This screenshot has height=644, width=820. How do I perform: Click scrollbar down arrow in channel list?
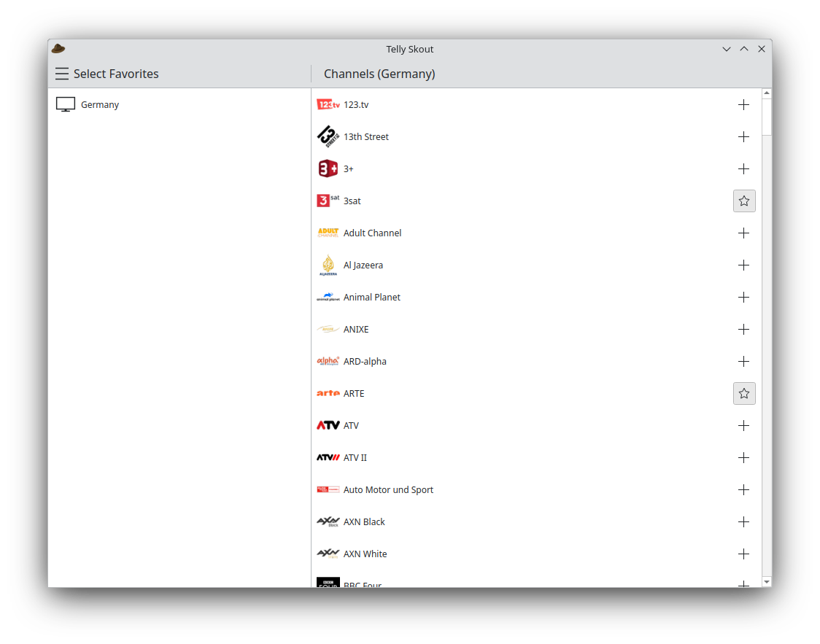click(x=766, y=581)
